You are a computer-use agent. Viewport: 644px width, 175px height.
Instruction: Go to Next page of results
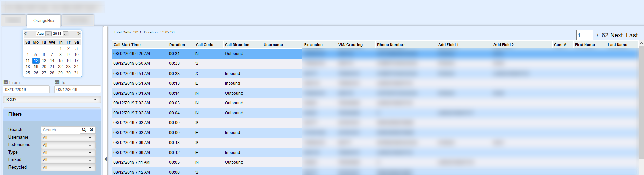point(616,35)
